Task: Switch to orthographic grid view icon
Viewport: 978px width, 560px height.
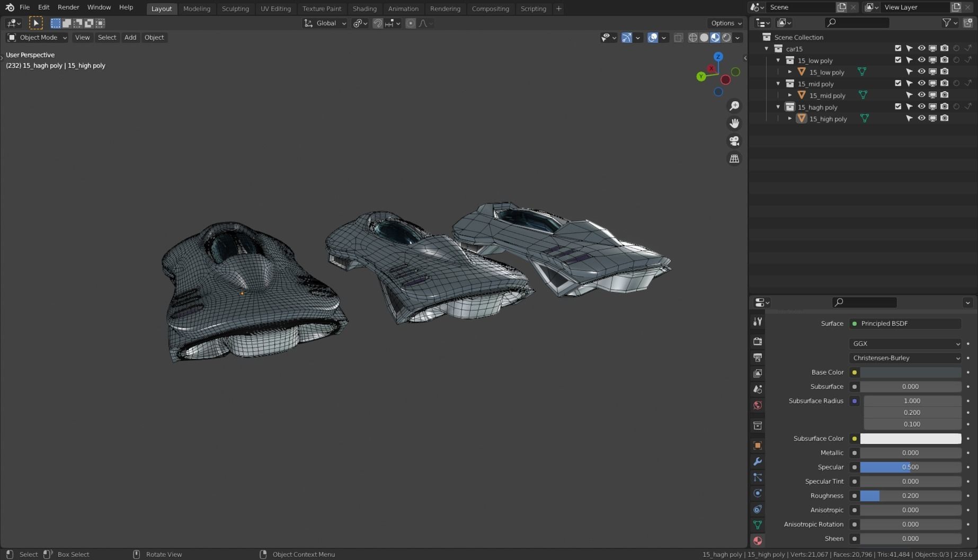Action: click(x=734, y=159)
